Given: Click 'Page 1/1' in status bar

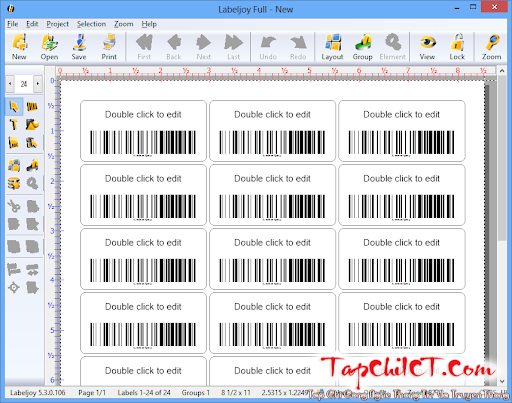Looking at the screenshot, I should point(92,393).
